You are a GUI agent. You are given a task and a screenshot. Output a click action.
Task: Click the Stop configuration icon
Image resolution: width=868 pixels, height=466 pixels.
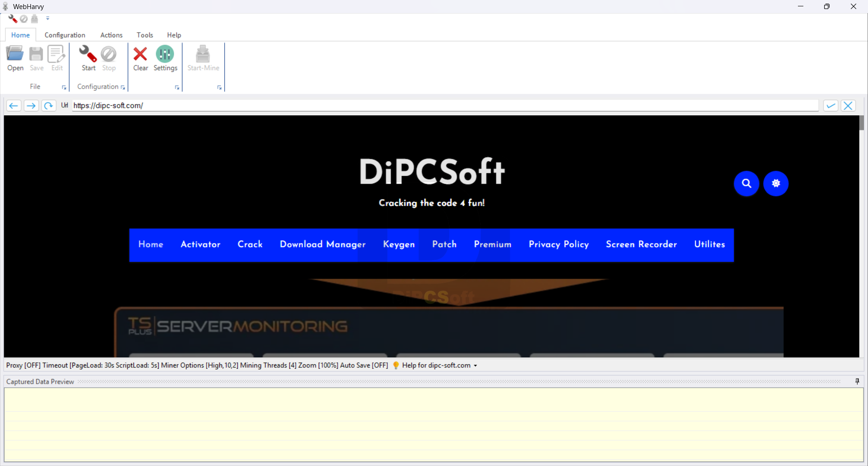click(108, 59)
